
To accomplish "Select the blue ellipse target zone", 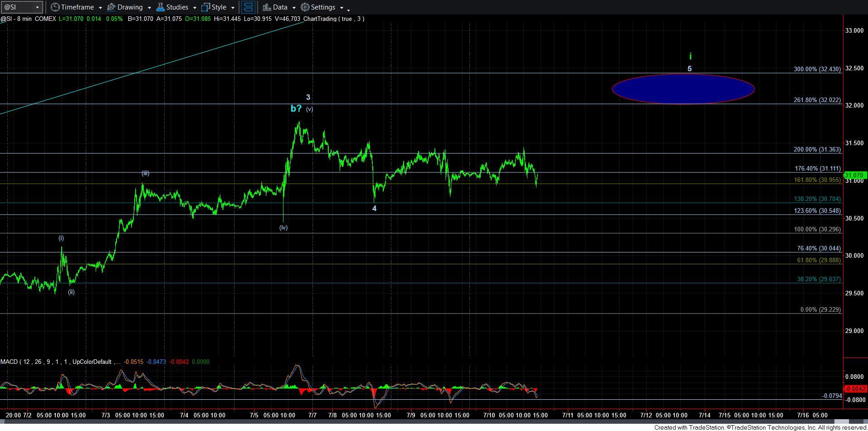I will 683,89.
